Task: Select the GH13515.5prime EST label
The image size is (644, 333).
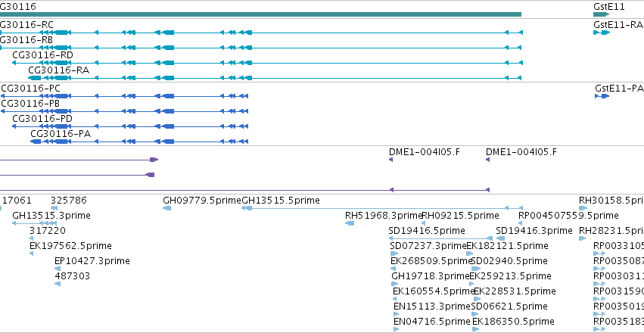Action: (281, 201)
